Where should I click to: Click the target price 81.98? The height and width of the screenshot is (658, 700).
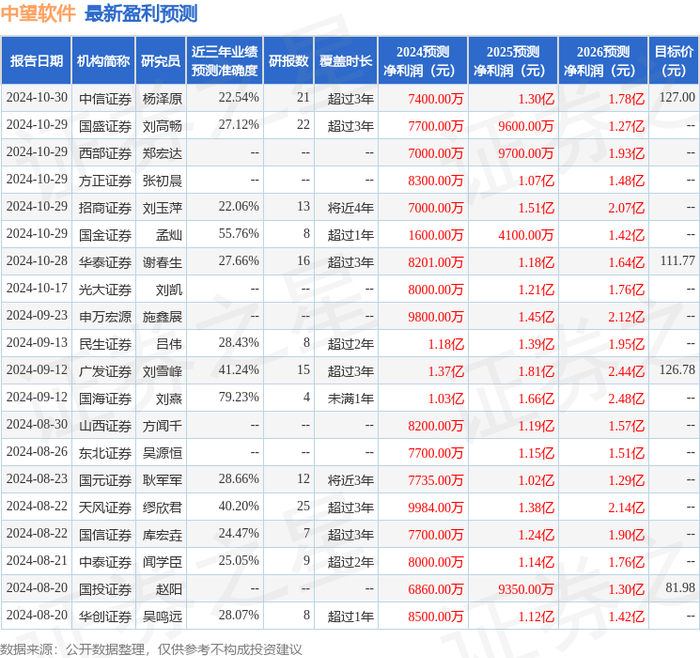[x=680, y=587]
